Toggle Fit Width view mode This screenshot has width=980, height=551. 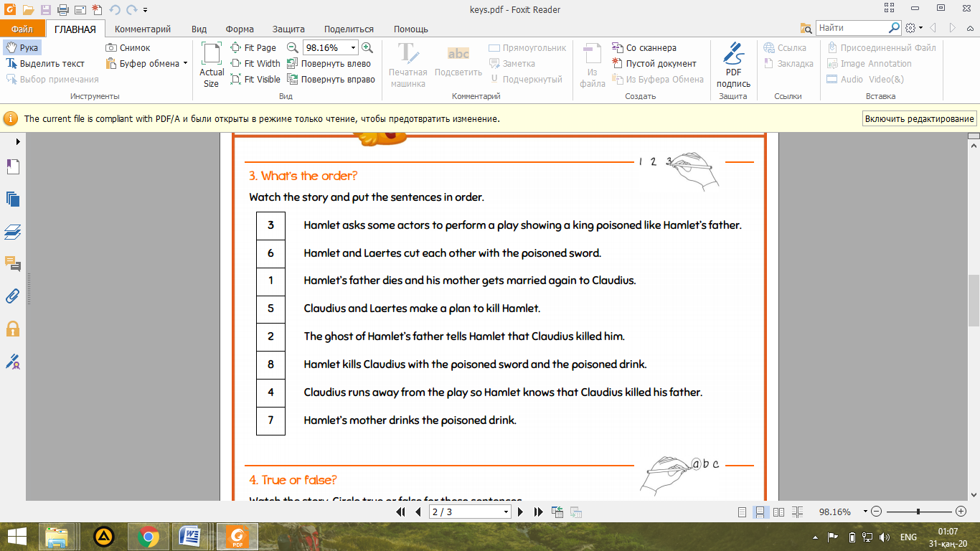tap(255, 63)
